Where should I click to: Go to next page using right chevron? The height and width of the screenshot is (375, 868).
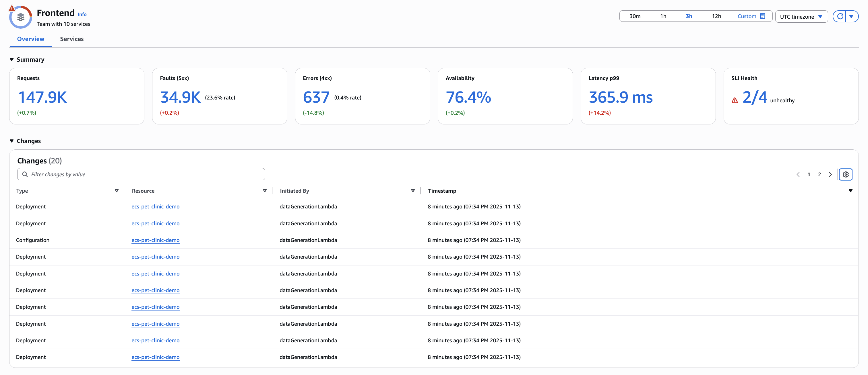point(830,174)
